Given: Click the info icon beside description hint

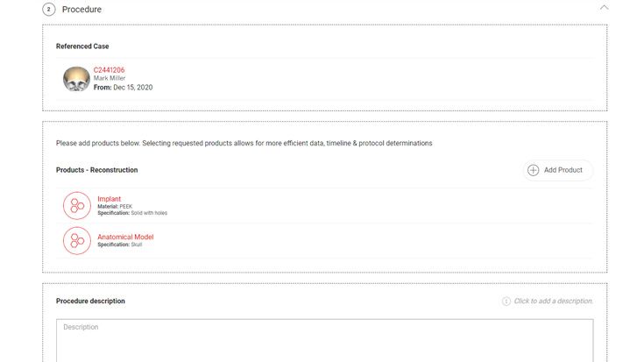Looking at the screenshot, I should (x=506, y=302).
